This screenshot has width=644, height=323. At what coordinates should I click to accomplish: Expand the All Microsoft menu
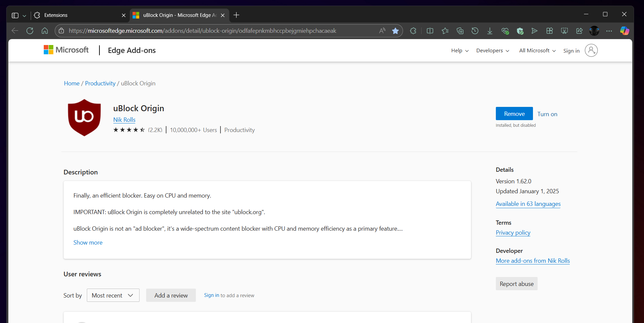(x=538, y=51)
